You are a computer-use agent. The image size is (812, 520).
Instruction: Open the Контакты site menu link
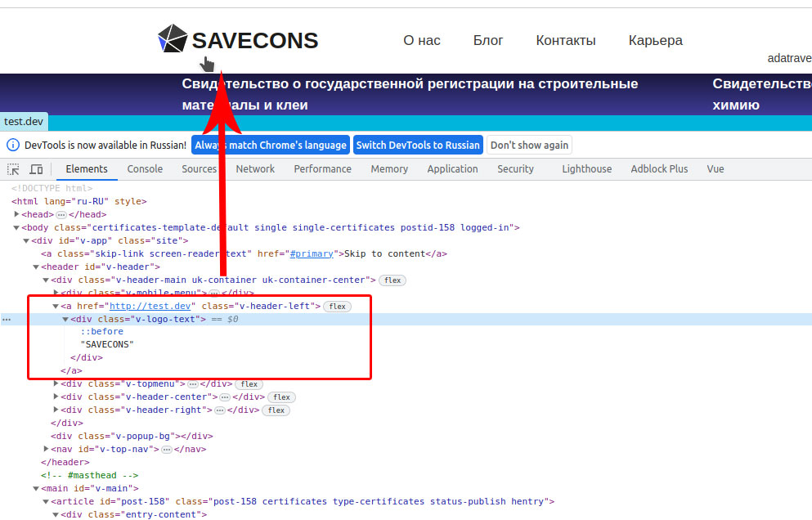tap(565, 41)
